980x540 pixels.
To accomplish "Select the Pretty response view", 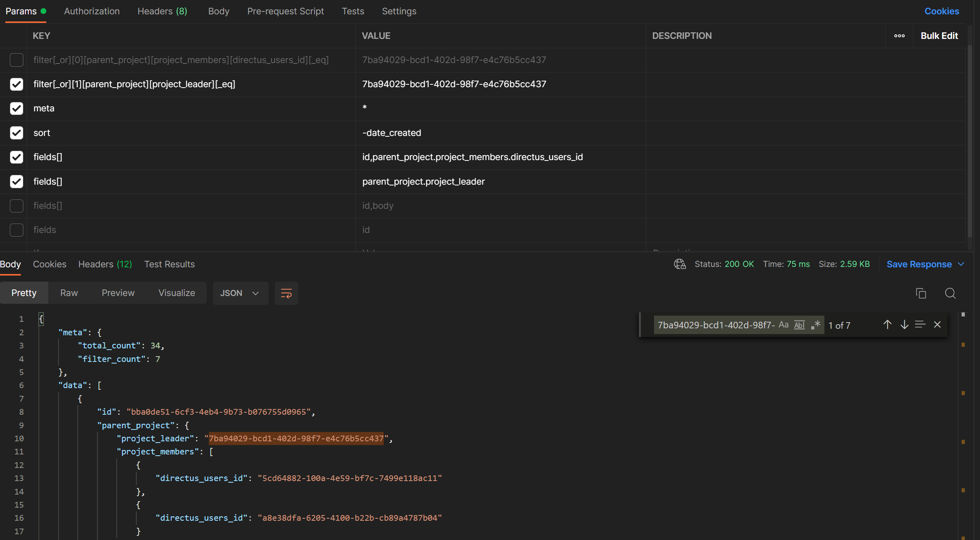I will 24,293.
